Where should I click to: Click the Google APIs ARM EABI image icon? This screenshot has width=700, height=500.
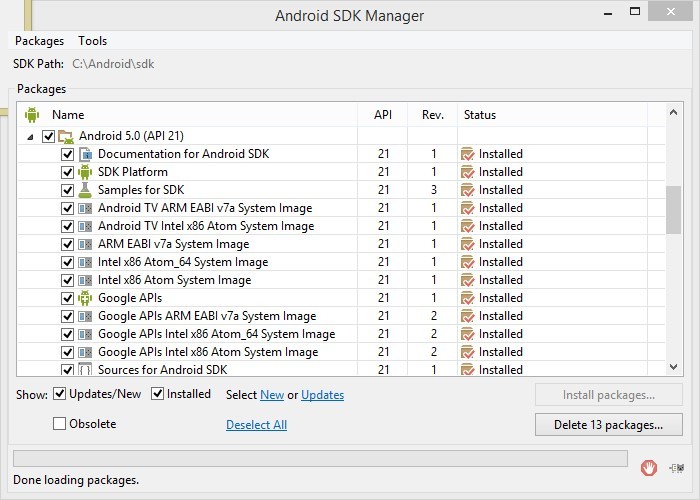[85, 317]
